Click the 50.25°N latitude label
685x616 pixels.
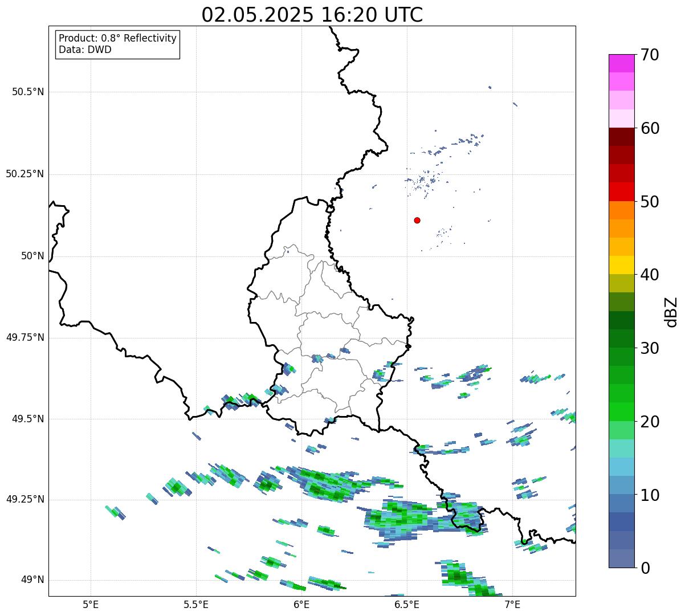[25, 174]
